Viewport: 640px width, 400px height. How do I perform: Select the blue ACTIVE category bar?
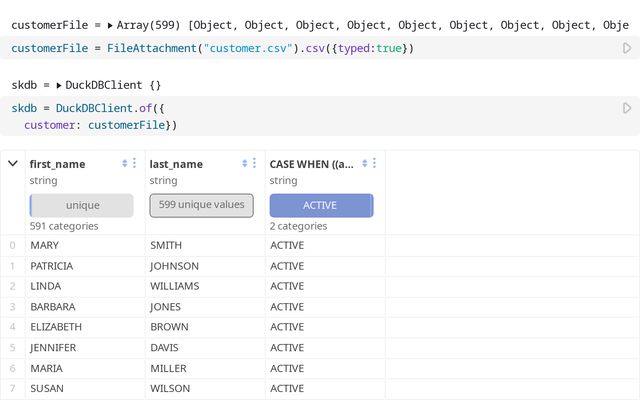[320, 205]
